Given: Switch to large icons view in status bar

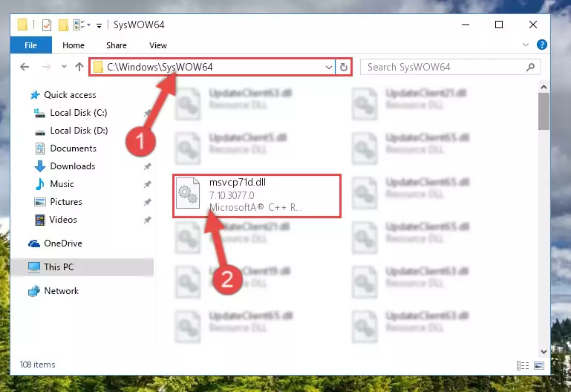Looking at the screenshot, I should point(539,365).
